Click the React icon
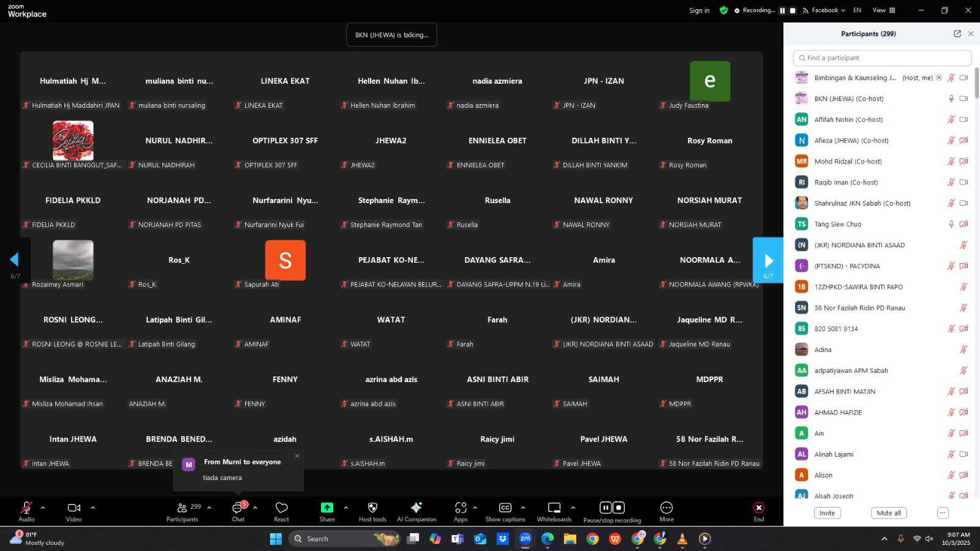Screen dimensions: 980x551 pyautogui.click(x=281, y=511)
